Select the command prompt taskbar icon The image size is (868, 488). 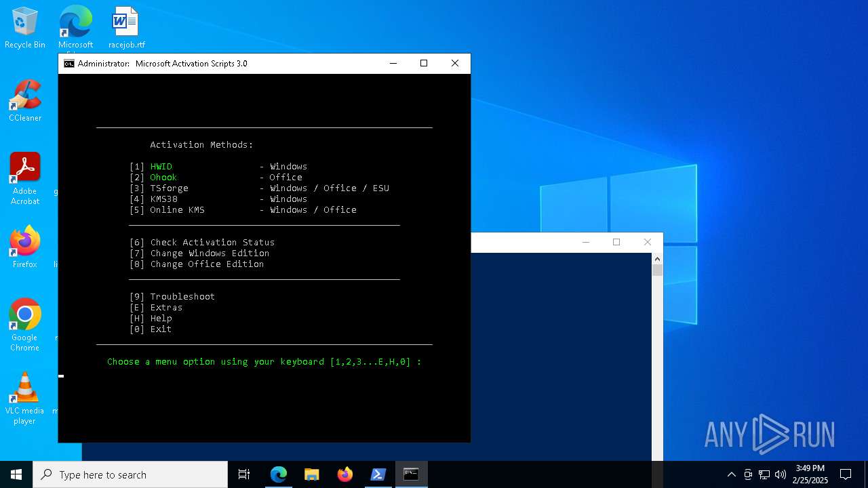(411, 474)
